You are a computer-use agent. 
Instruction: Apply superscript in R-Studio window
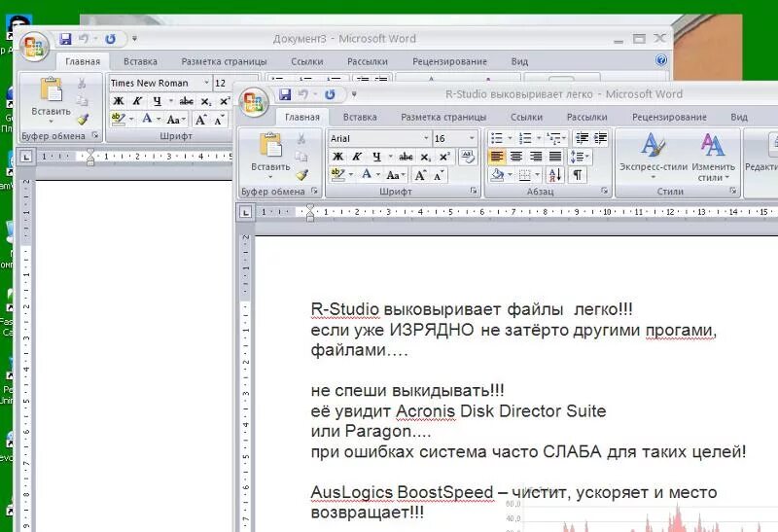(x=444, y=157)
